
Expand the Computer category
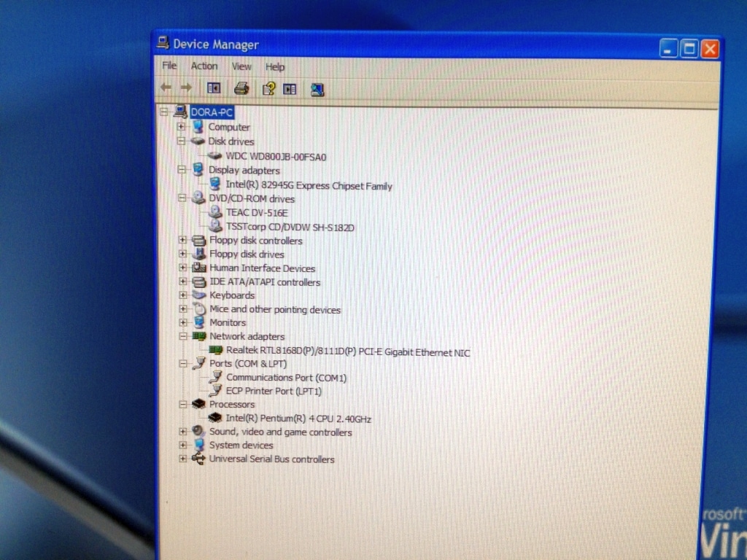click(x=181, y=127)
